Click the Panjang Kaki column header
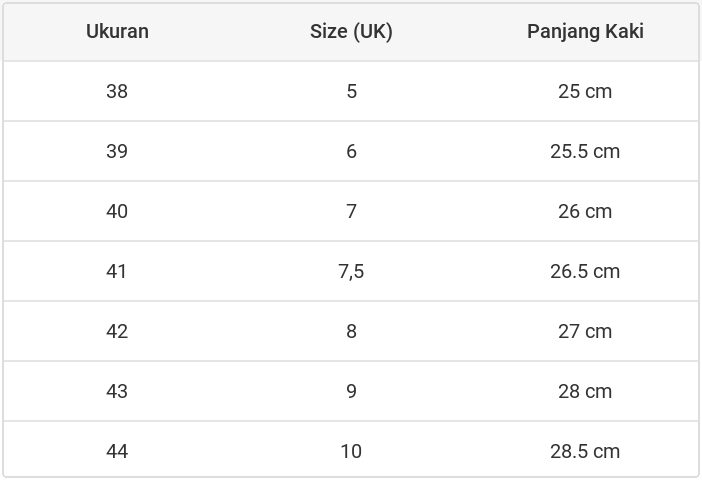 tap(585, 31)
